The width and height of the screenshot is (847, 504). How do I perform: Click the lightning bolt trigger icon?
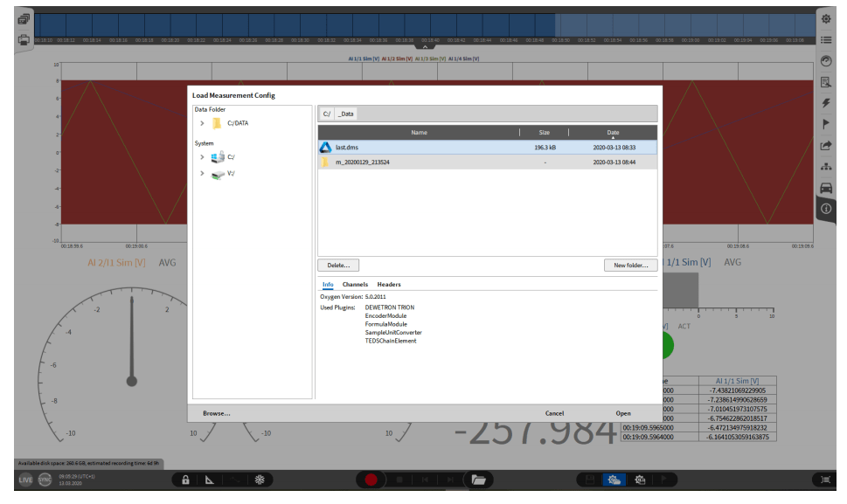[x=825, y=103]
